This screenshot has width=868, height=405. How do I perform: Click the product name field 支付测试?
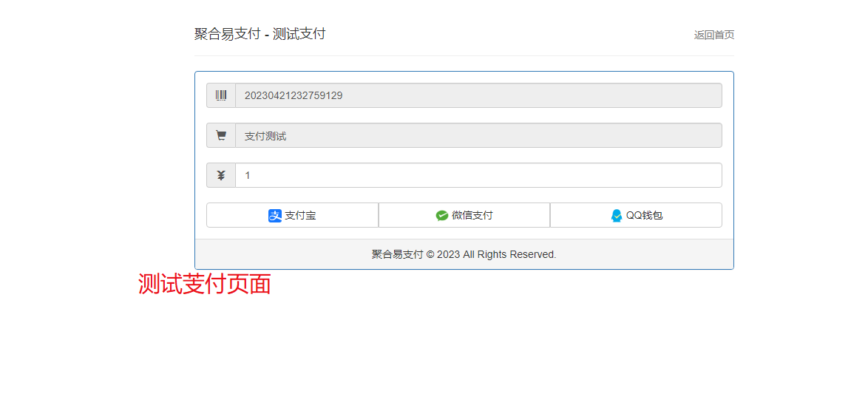click(x=478, y=135)
